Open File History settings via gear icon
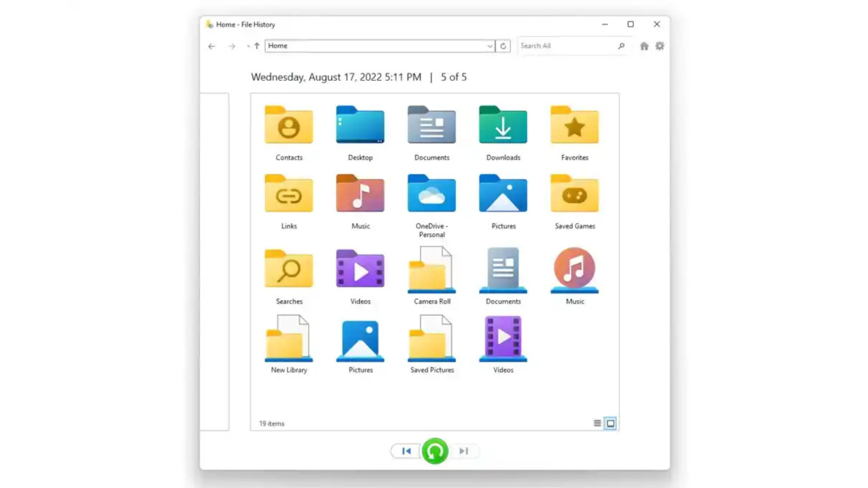 tap(660, 46)
